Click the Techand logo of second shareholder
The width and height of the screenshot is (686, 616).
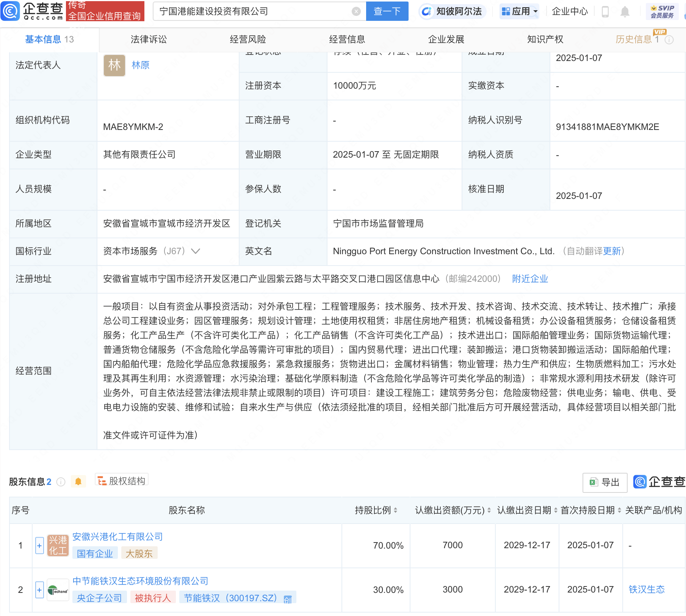click(58, 590)
